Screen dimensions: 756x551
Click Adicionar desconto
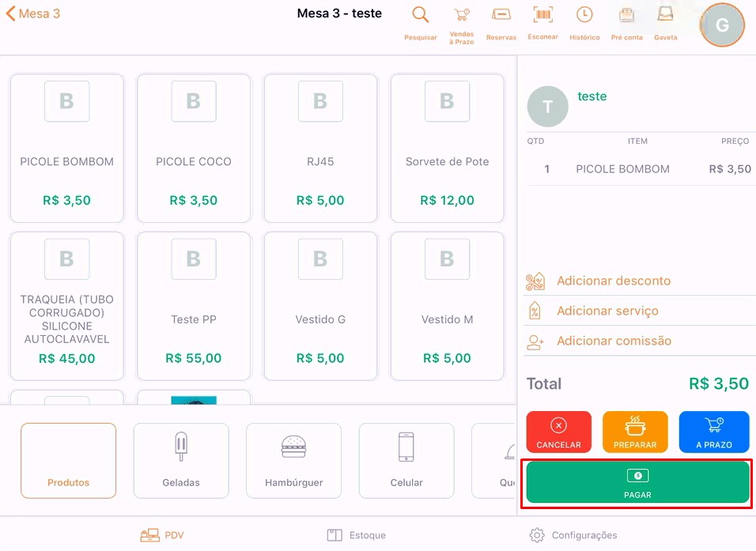click(614, 281)
